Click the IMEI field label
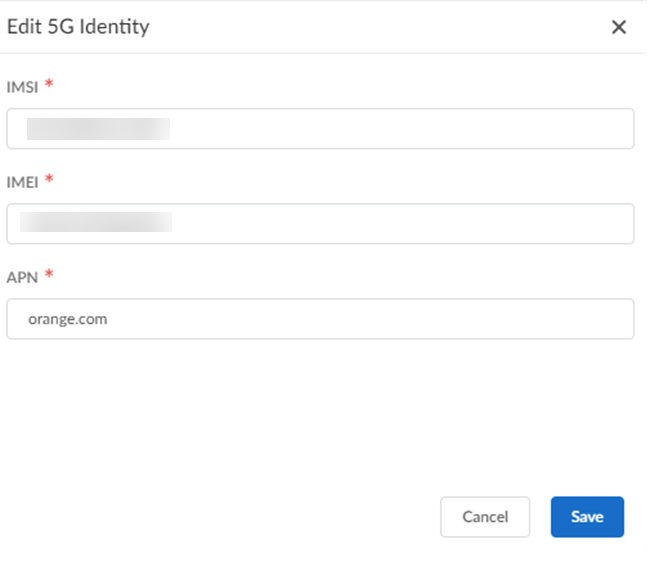 tap(22, 181)
